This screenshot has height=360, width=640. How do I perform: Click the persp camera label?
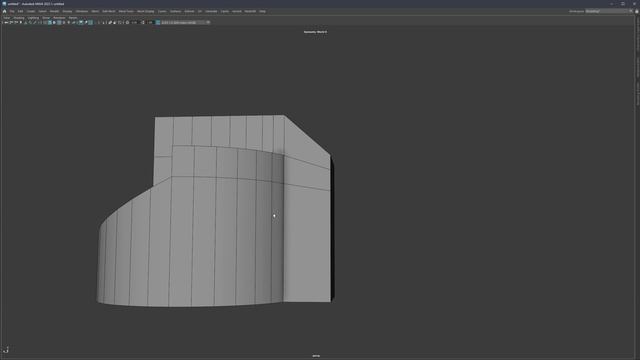[316, 356]
